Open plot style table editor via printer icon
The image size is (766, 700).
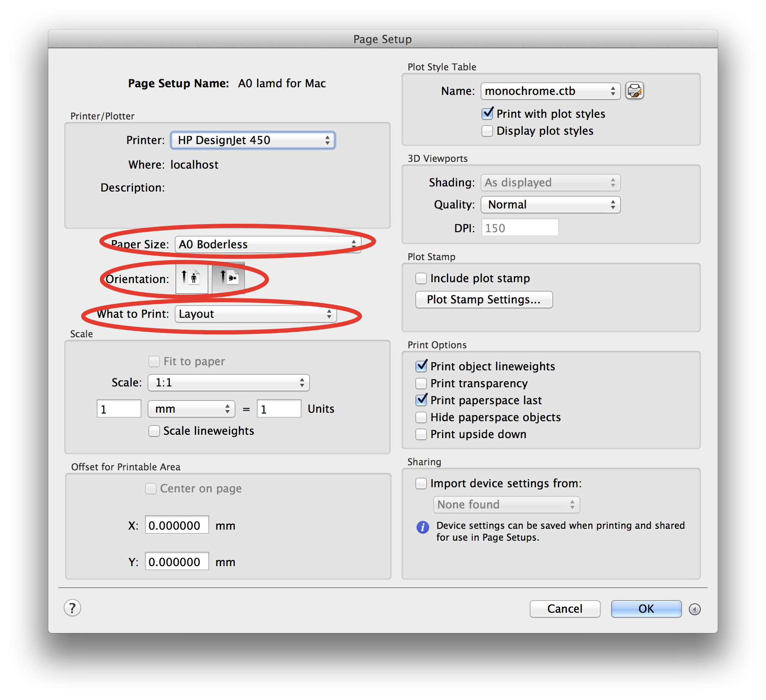click(635, 91)
